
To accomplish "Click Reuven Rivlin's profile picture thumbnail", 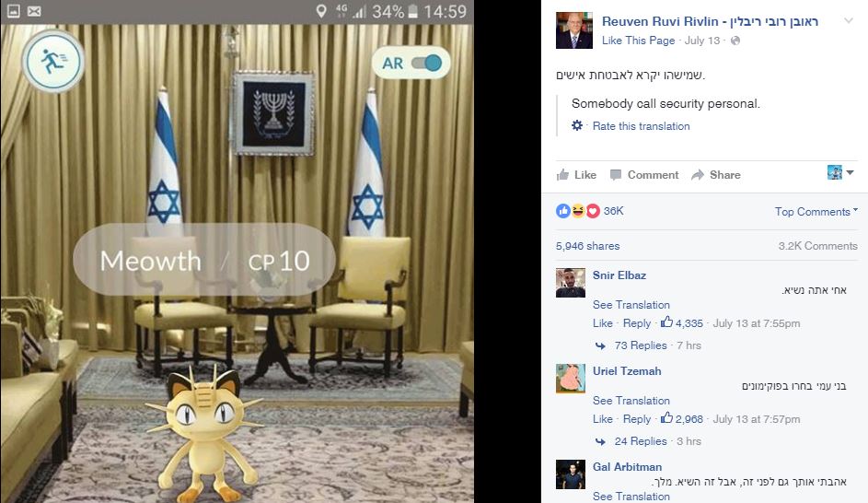I will (574, 29).
